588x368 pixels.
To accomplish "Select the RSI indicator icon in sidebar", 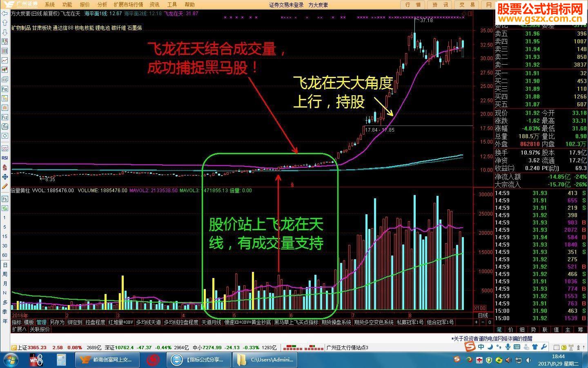I will [x=5, y=158].
